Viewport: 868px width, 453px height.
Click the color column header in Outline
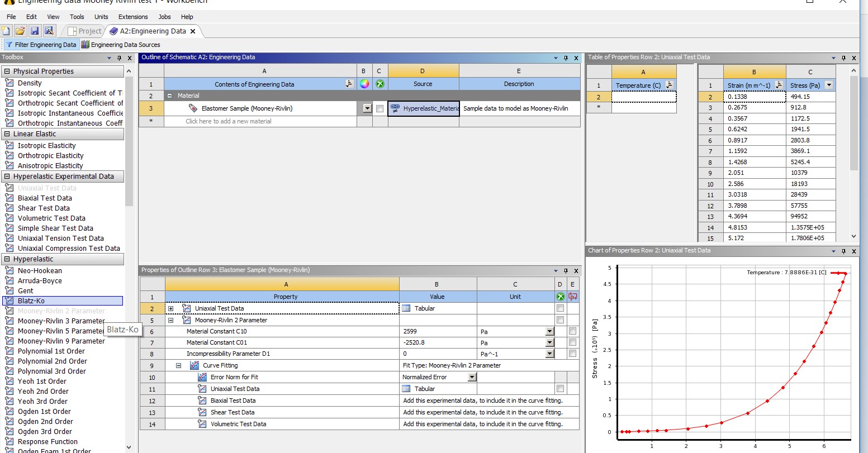pos(364,84)
